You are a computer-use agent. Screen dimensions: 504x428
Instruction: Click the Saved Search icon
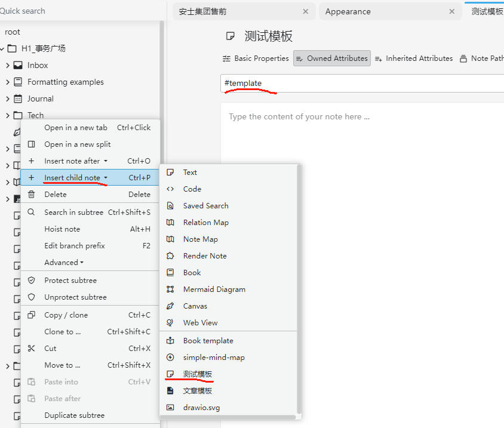(x=171, y=206)
